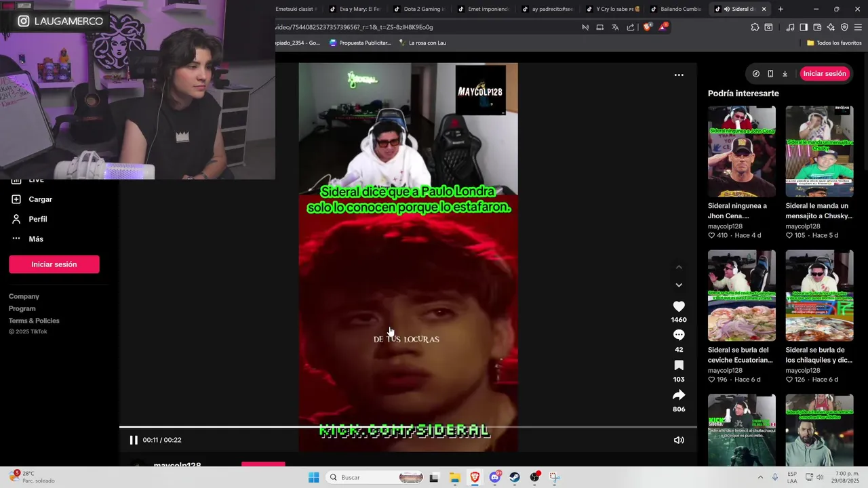Click the ESP LAA language indicator
The width and height of the screenshot is (868, 488).
[792, 477]
